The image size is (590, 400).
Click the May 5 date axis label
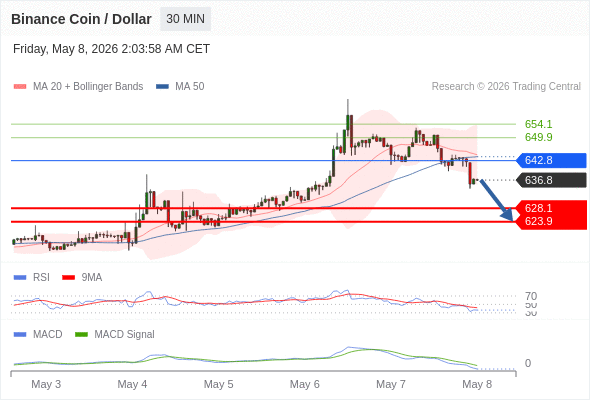pos(218,384)
